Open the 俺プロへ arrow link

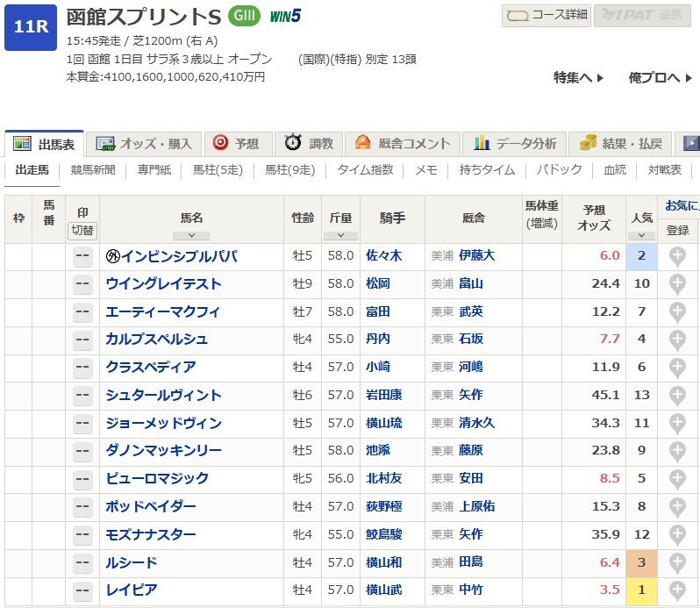coord(661,78)
